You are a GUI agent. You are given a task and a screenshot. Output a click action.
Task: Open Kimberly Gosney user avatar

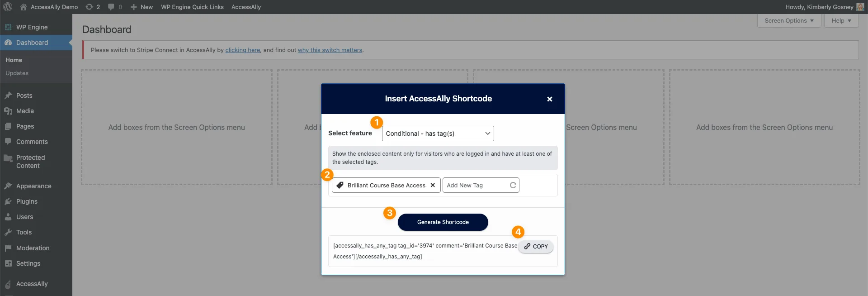[860, 7]
